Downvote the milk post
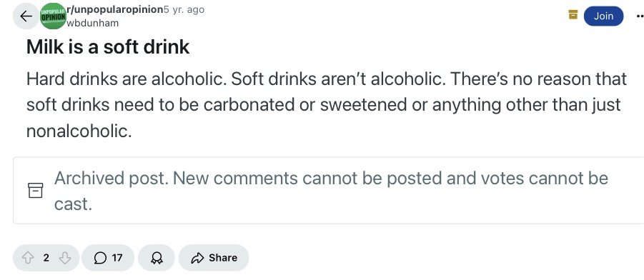 (65, 258)
